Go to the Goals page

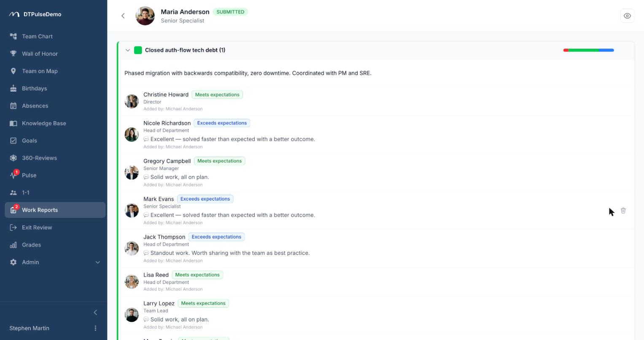point(55,141)
